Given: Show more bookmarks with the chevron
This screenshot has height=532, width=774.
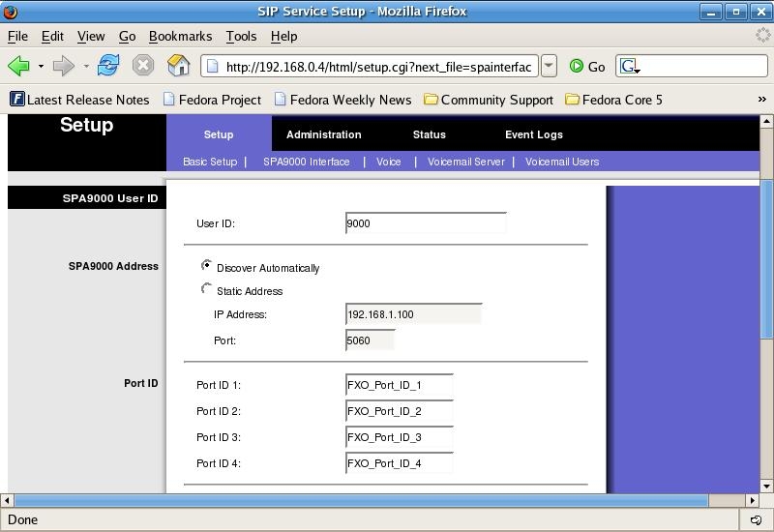Looking at the screenshot, I should click(x=761, y=100).
